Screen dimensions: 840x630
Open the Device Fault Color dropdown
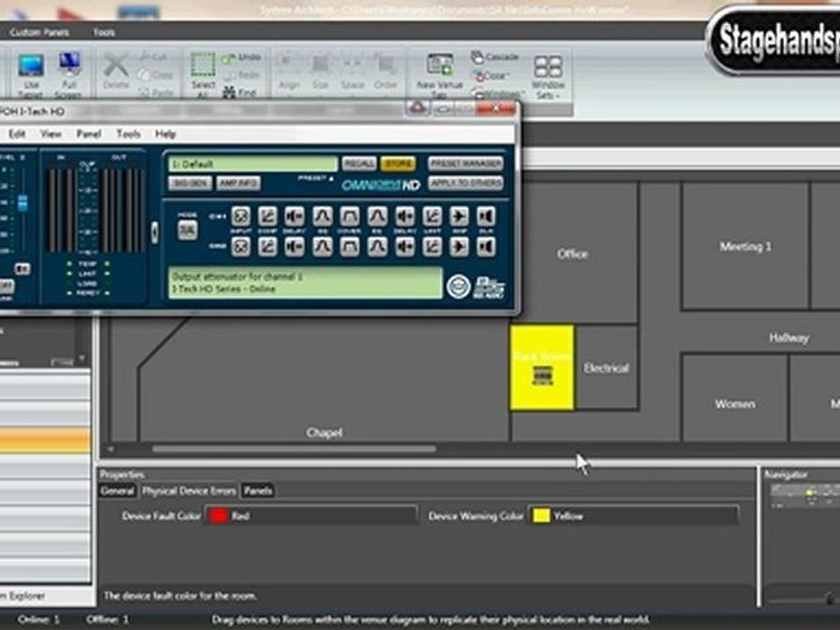(311, 516)
